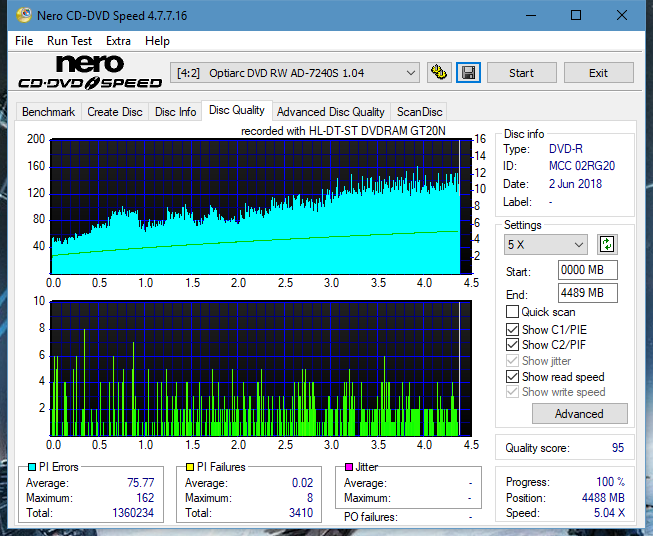Click the Quality score value 95
Screen dimensions: 653x536
click(x=618, y=448)
